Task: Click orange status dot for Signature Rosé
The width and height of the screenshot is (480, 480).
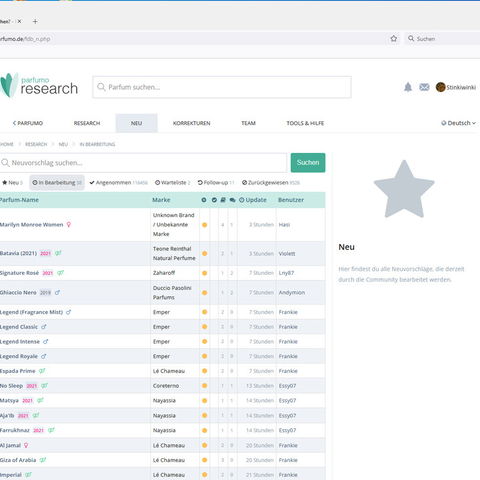Action: (x=205, y=273)
